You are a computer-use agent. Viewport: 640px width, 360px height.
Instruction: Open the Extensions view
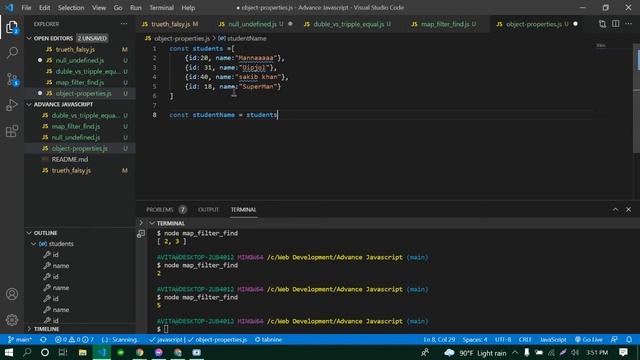[x=12, y=131]
